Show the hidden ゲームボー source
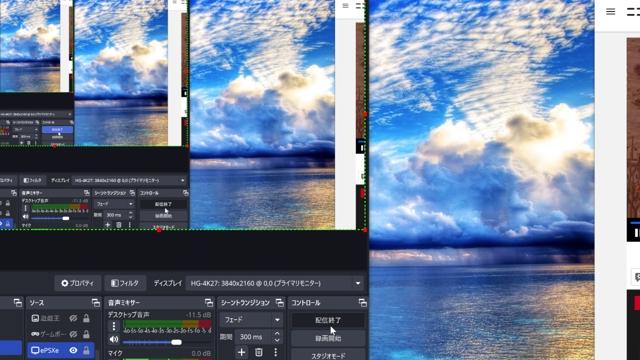This screenshot has width=640, height=360. coord(73,334)
